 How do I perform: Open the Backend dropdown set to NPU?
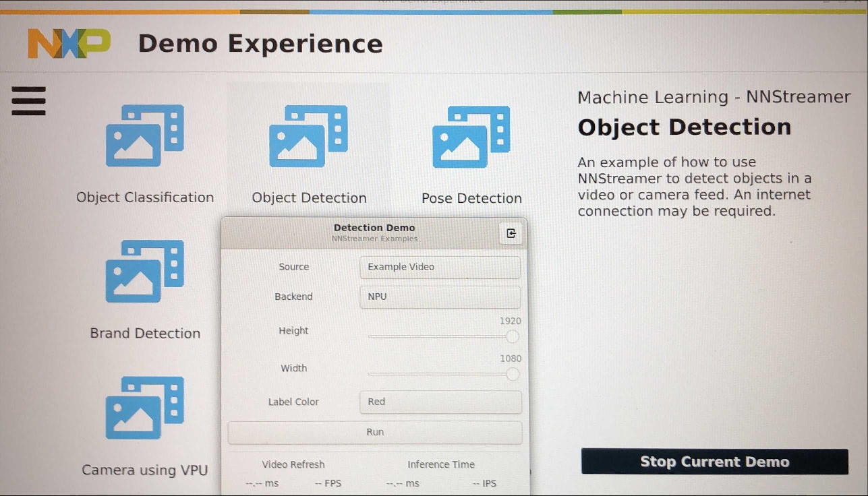tap(440, 297)
